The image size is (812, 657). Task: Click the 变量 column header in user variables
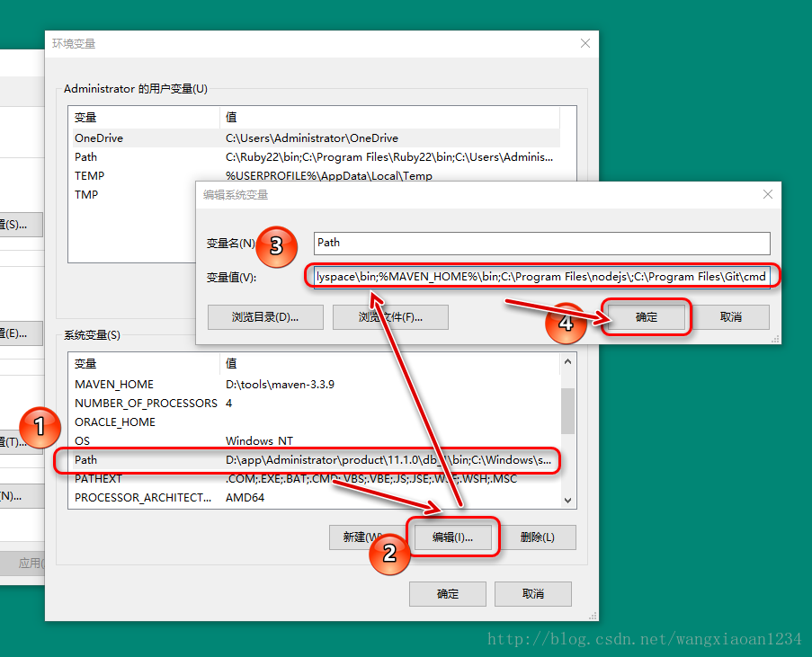pos(145,118)
